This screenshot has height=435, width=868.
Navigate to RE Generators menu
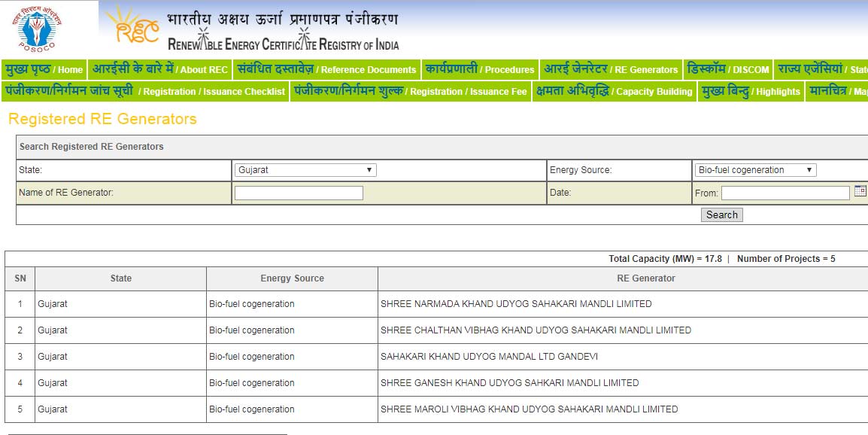coord(610,69)
